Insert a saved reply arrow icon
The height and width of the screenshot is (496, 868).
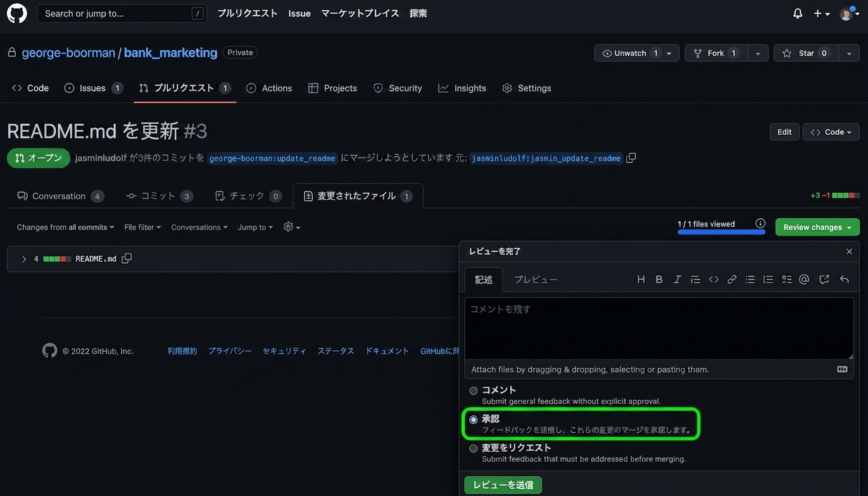tap(844, 280)
